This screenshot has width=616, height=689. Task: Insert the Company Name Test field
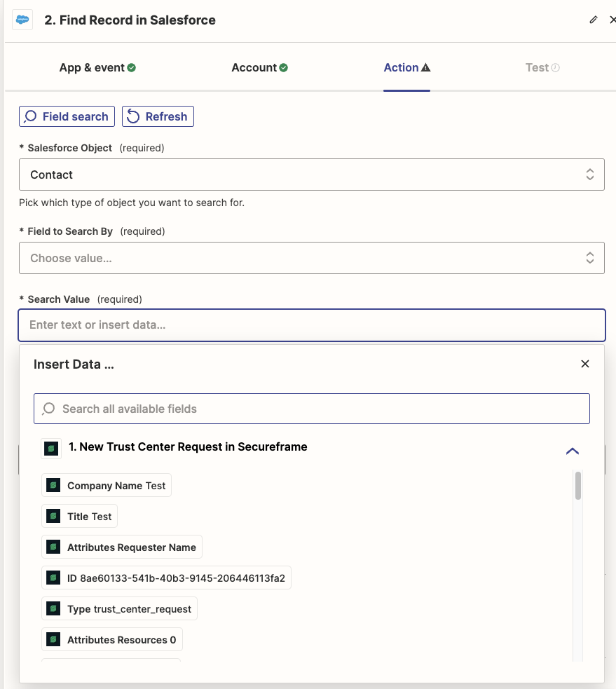107,486
